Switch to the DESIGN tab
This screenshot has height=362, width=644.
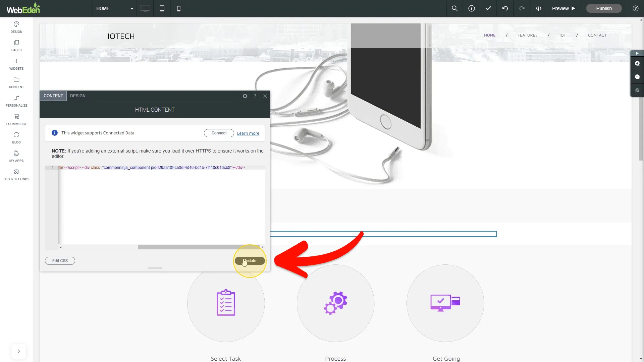point(78,96)
